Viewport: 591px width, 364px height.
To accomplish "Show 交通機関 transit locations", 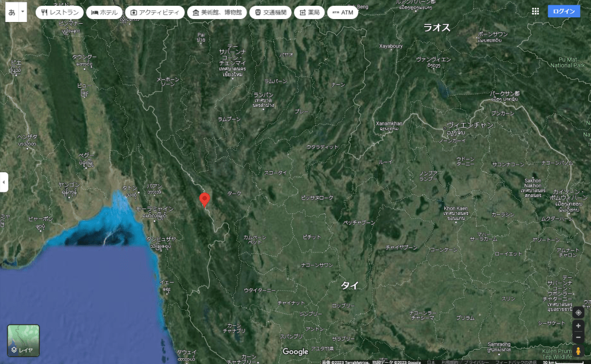I will (x=270, y=12).
